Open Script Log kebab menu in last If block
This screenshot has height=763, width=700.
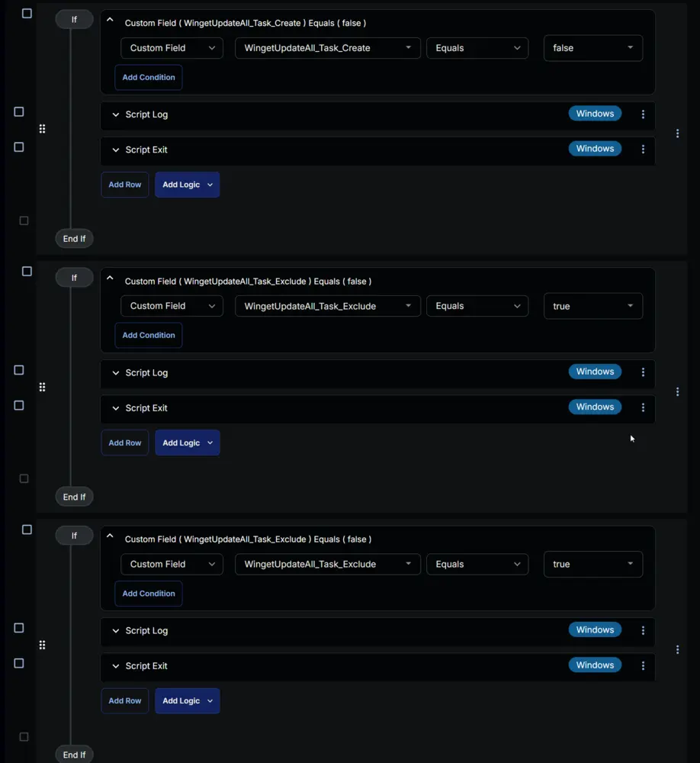pos(643,630)
